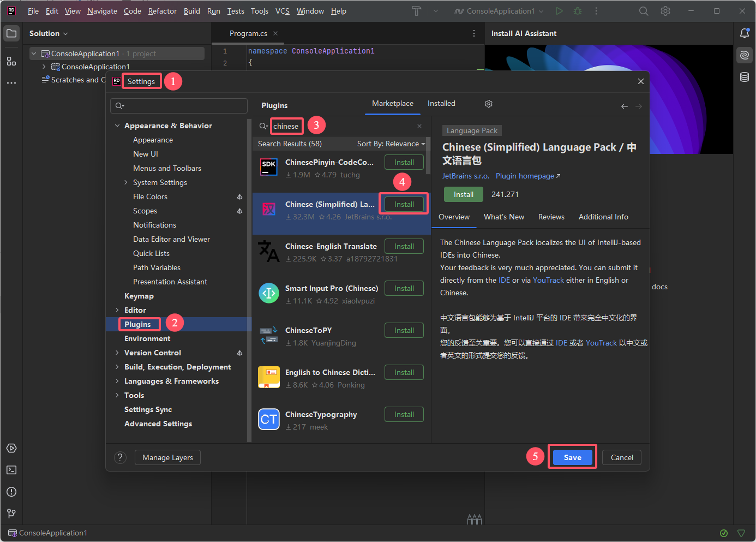Open the Plugin homepage link
Screen dimensions: 756x542
[x=528, y=176]
